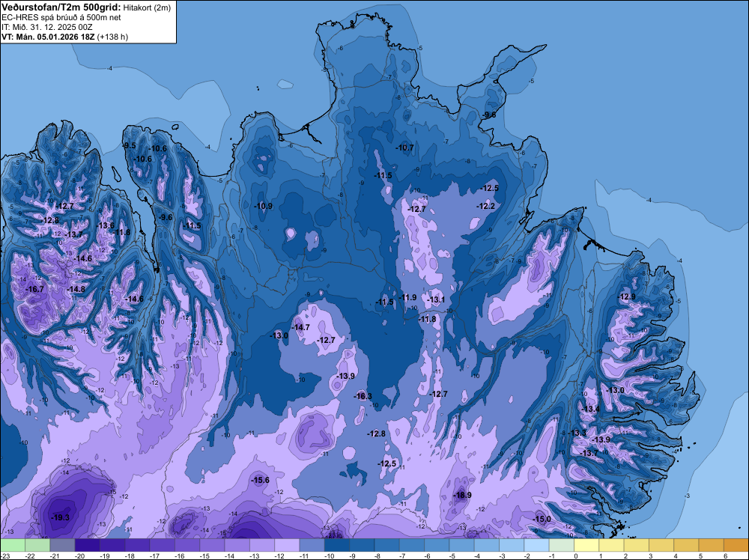The height and width of the screenshot is (560, 749).
Task: Click the -19.3 temperature label
Action: tap(60, 517)
